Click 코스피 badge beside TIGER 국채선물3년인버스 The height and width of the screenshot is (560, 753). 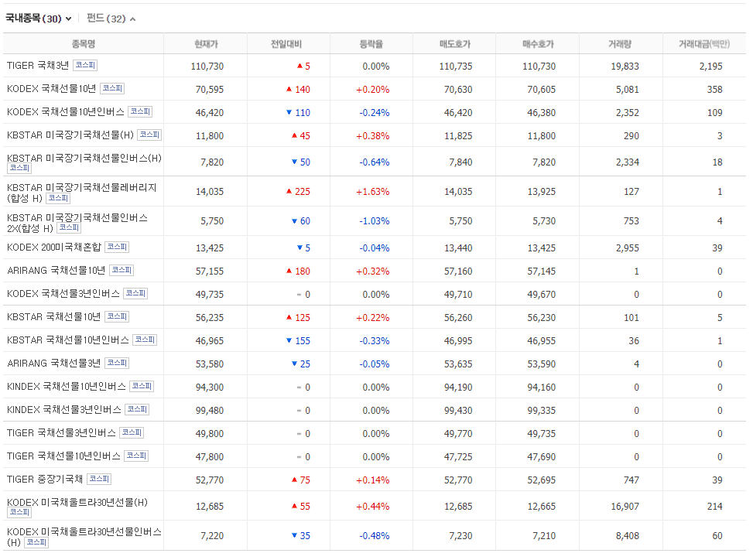pyautogui.click(x=132, y=432)
